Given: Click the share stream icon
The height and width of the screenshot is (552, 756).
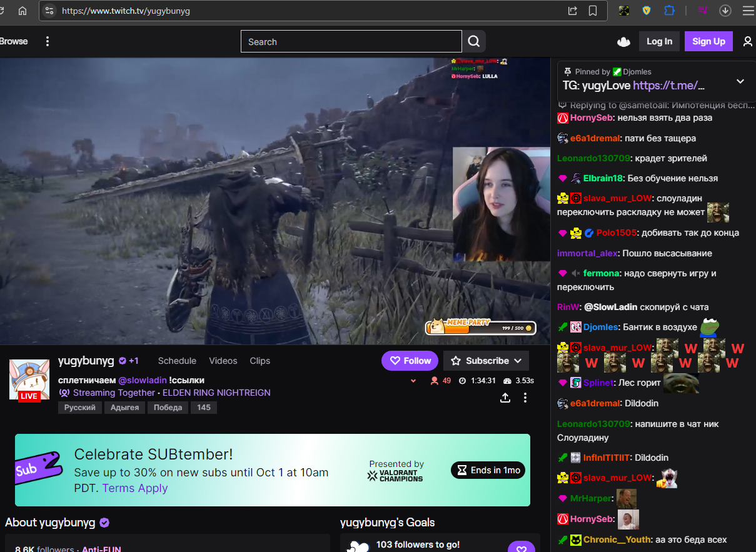Looking at the screenshot, I should (x=505, y=398).
